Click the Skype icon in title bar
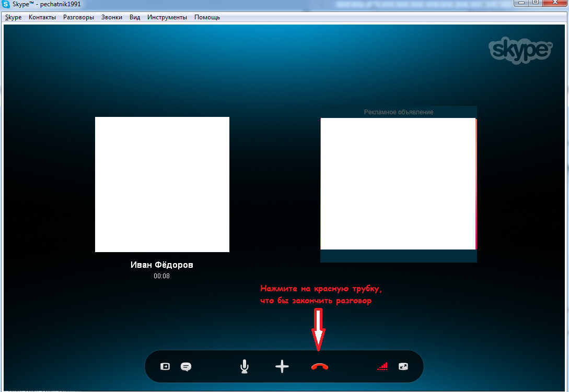 pos(6,4)
